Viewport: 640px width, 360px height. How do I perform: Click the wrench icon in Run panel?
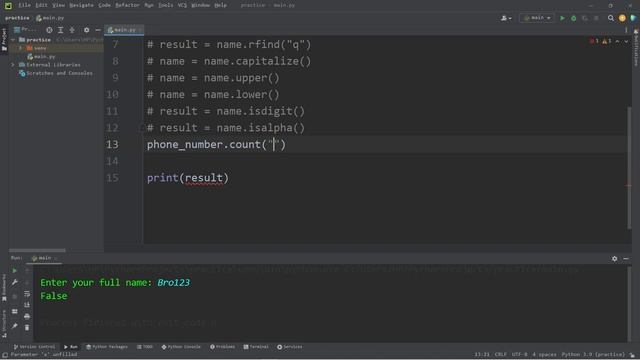pos(15,282)
